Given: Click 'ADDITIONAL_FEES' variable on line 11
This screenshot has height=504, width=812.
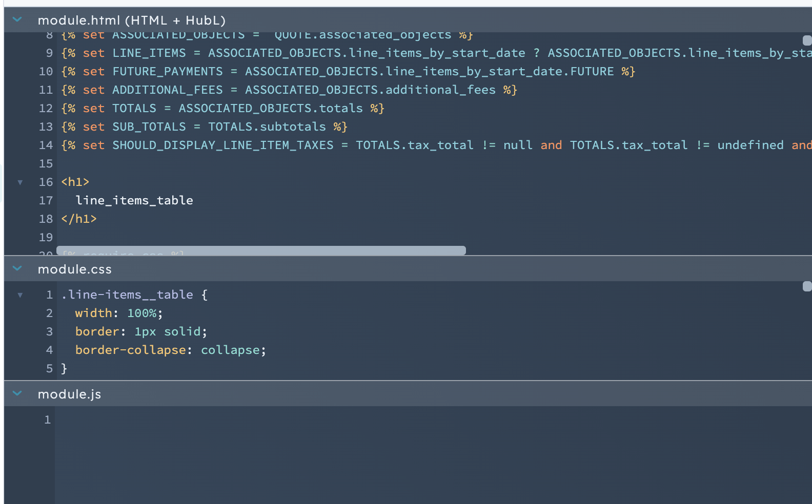Looking at the screenshot, I should point(168,90).
